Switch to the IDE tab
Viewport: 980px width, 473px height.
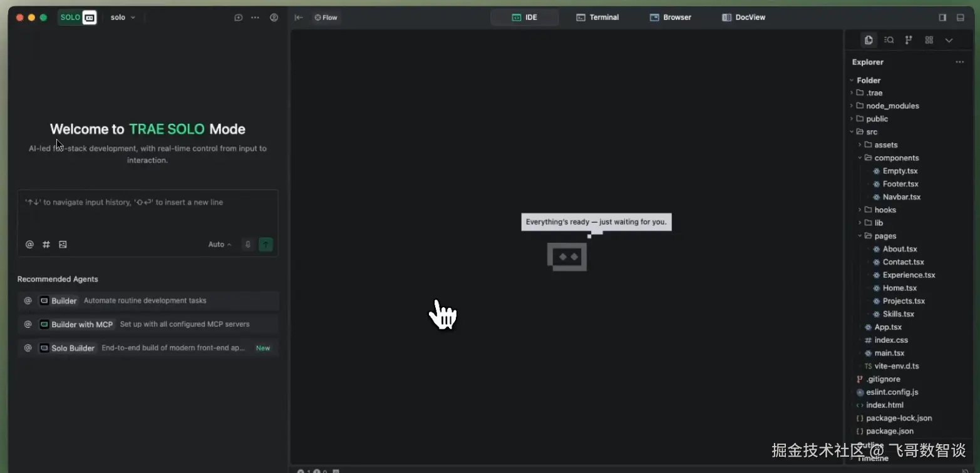pos(525,18)
